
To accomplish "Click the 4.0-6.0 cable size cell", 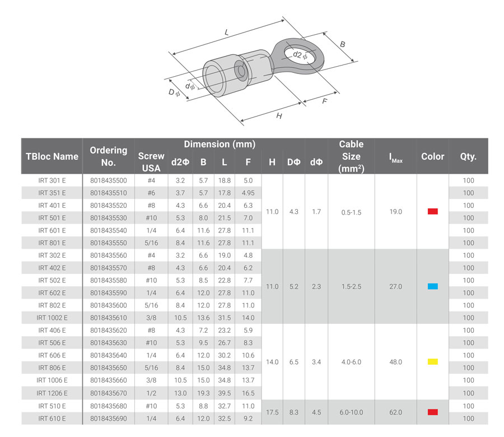I will click(x=351, y=362).
